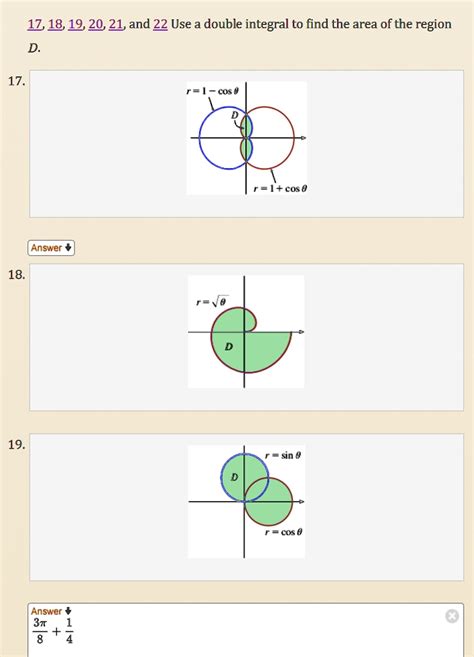Click the r = cos θ label

coord(283,532)
